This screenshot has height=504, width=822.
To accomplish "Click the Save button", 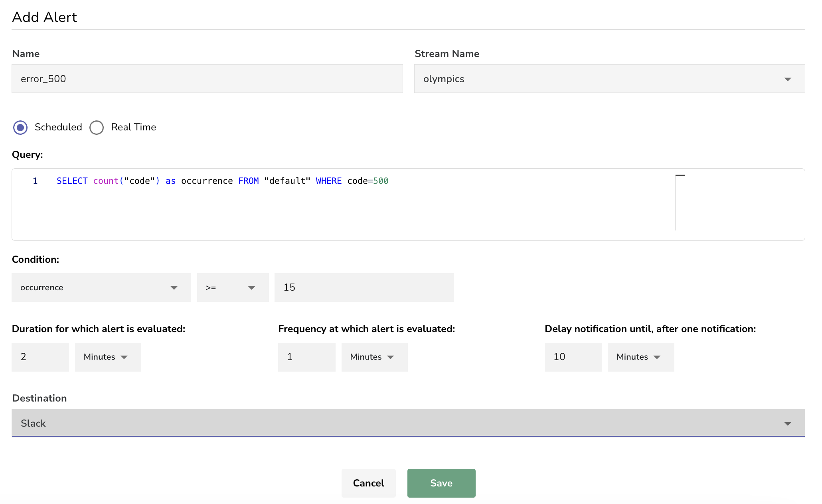I will (x=442, y=483).
